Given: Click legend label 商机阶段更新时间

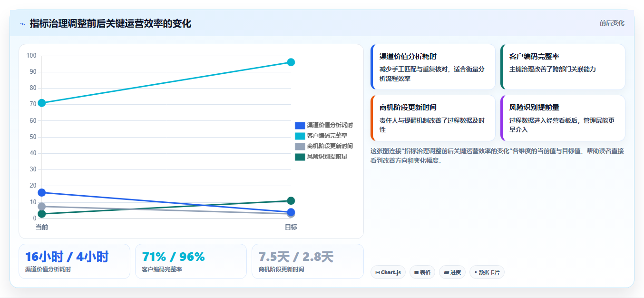Looking at the screenshot, I should point(330,146).
